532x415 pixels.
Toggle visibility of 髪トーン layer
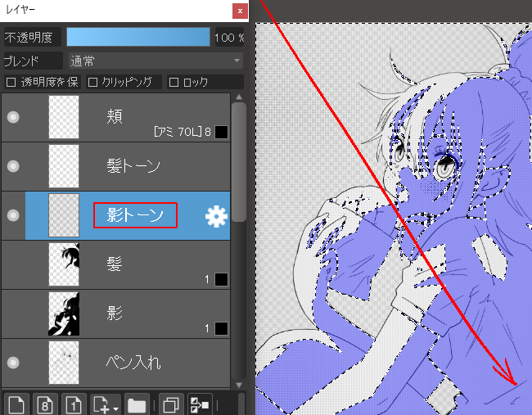pyautogui.click(x=13, y=166)
